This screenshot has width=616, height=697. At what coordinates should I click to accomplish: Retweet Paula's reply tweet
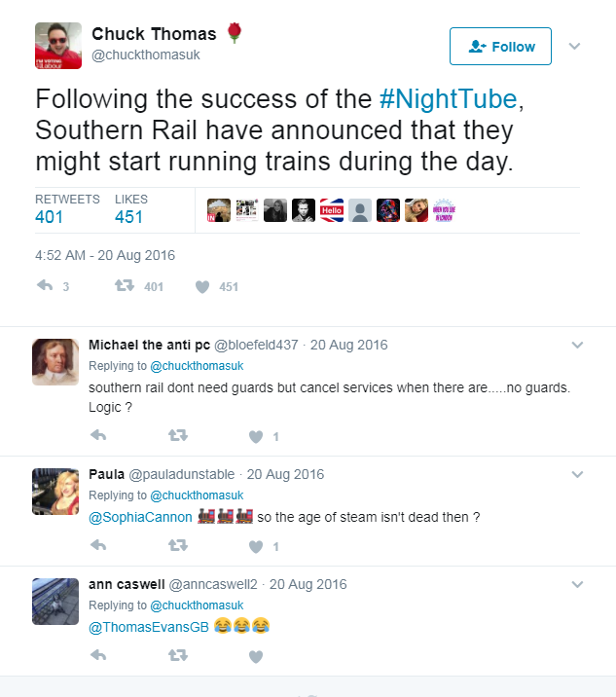tap(177, 546)
